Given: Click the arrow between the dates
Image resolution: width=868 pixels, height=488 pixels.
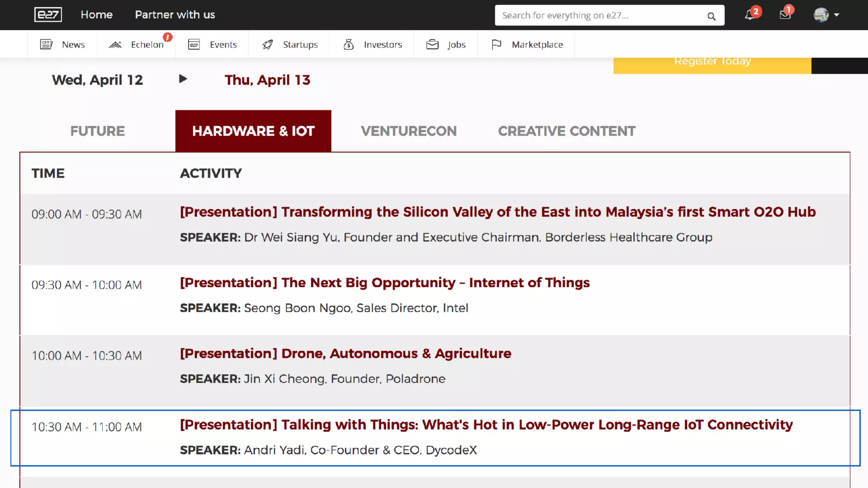Looking at the screenshot, I should tap(183, 79).
